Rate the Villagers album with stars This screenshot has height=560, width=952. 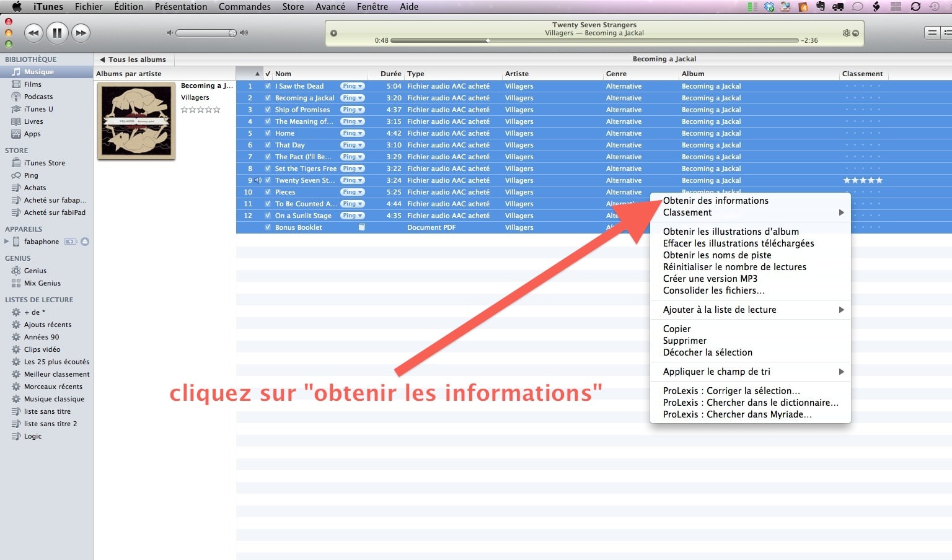tap(200, 110)
